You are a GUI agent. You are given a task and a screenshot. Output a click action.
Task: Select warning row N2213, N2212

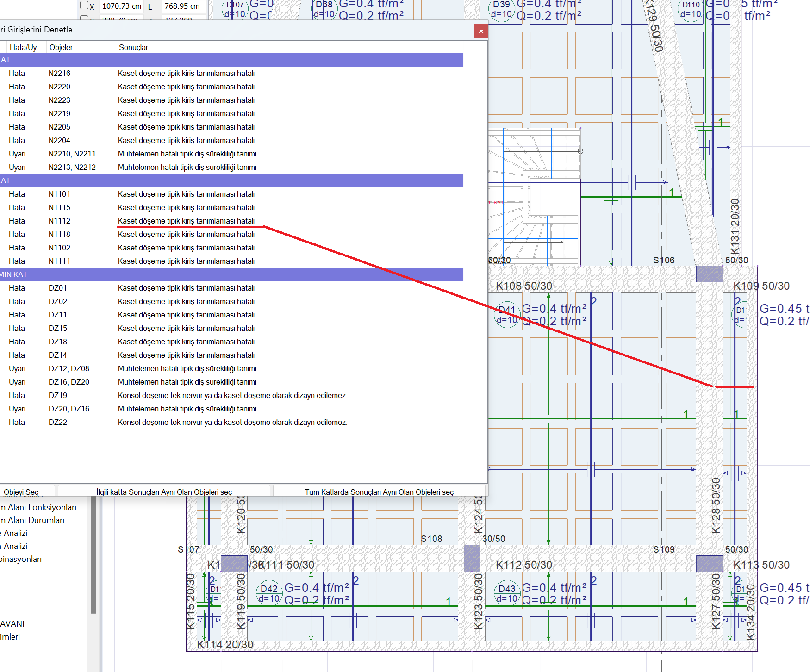click(x=231, y=167)
